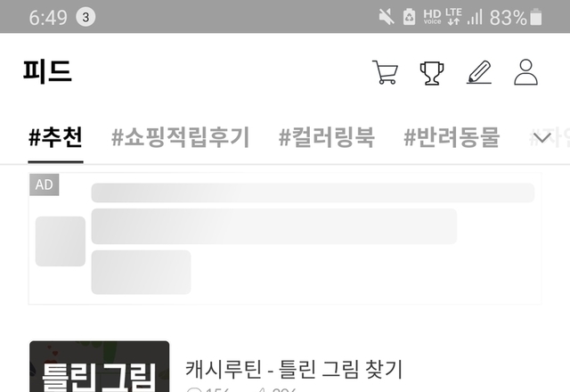Tap the 피드 page title
Image resolution: width=570 pixels, height=392 pixels.
tap(47, 71)
